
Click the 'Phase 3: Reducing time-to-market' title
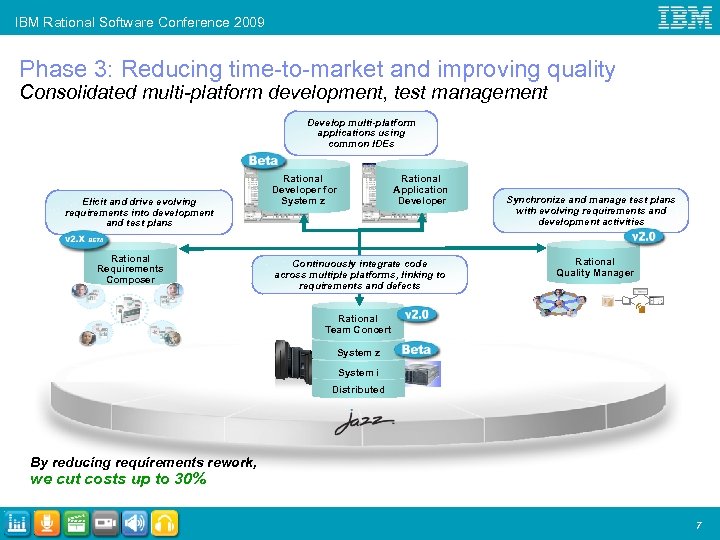[x=317, y=69]
